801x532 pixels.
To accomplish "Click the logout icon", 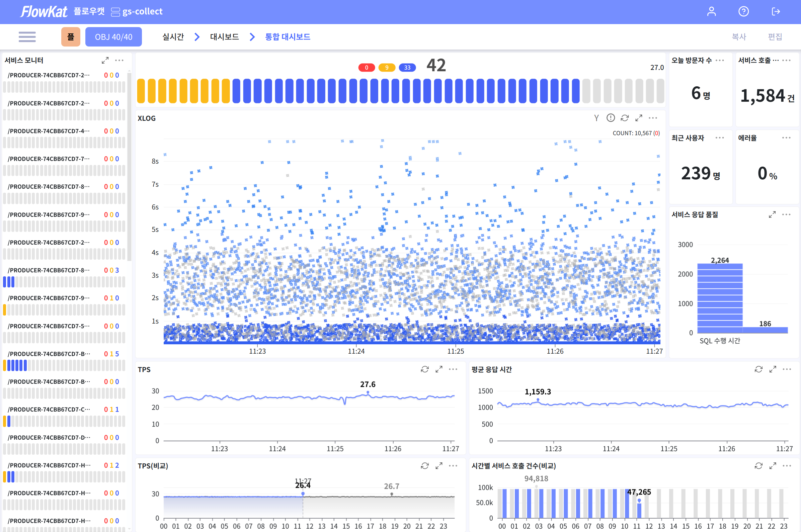I will point(776,11).
